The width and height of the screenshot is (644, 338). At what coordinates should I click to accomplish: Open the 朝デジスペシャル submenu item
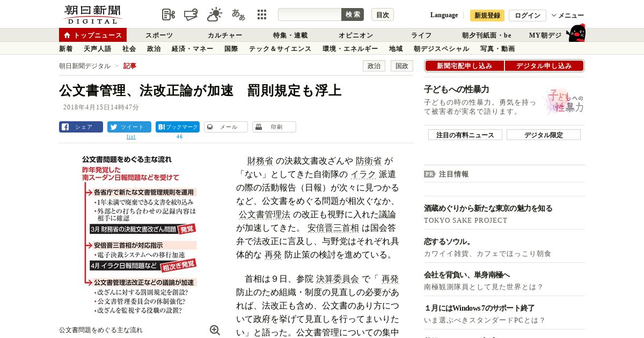[442, 48]
